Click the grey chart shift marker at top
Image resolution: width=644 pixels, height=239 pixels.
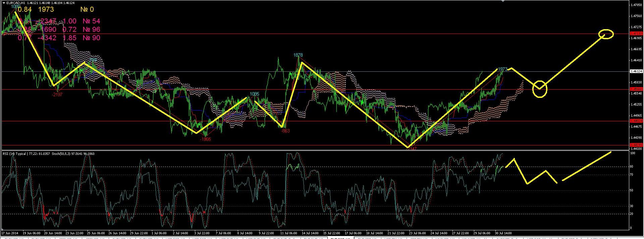(502, 1)
